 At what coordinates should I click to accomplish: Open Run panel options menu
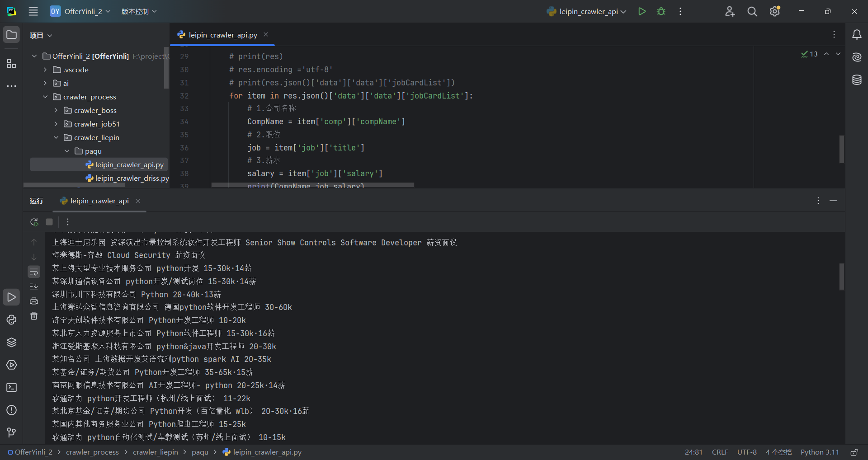(818, 201)
